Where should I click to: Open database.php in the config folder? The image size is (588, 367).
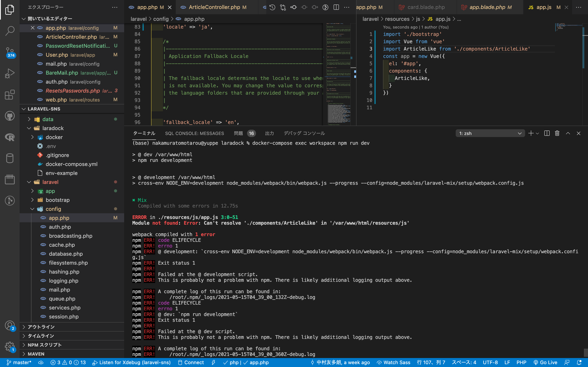[x=66, y=254]
